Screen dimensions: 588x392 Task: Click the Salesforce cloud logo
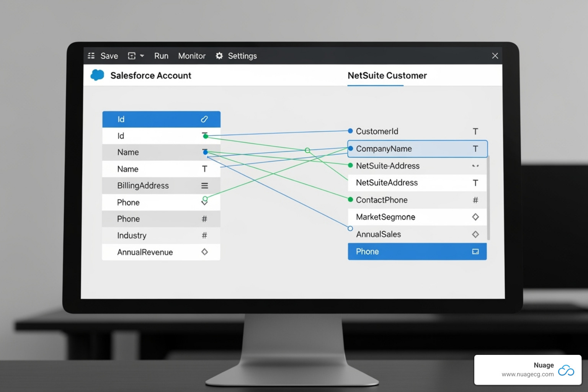[x=97, y=75]
